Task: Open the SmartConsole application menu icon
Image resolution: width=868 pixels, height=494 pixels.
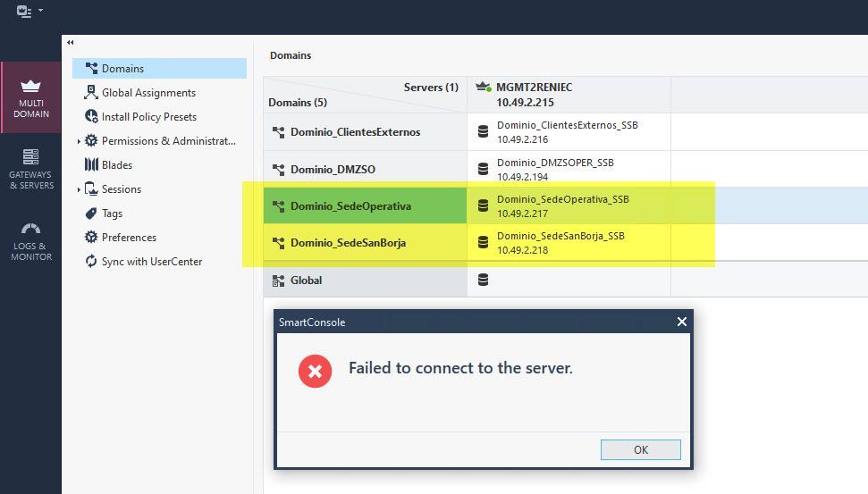Action: 24,11
